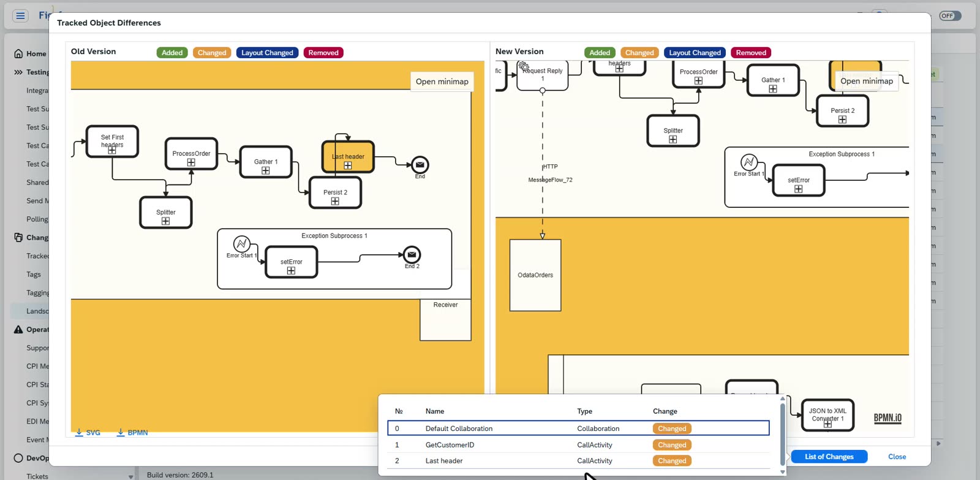Open minimap in the New Version pane
Screen dimensions: 980x480
(x=867, y=81)
